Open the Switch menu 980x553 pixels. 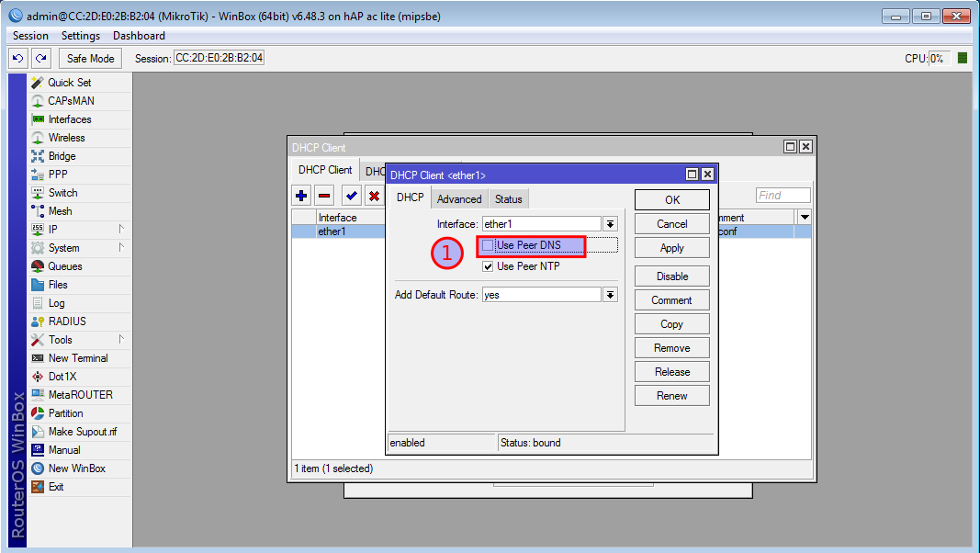click(62, 193)
